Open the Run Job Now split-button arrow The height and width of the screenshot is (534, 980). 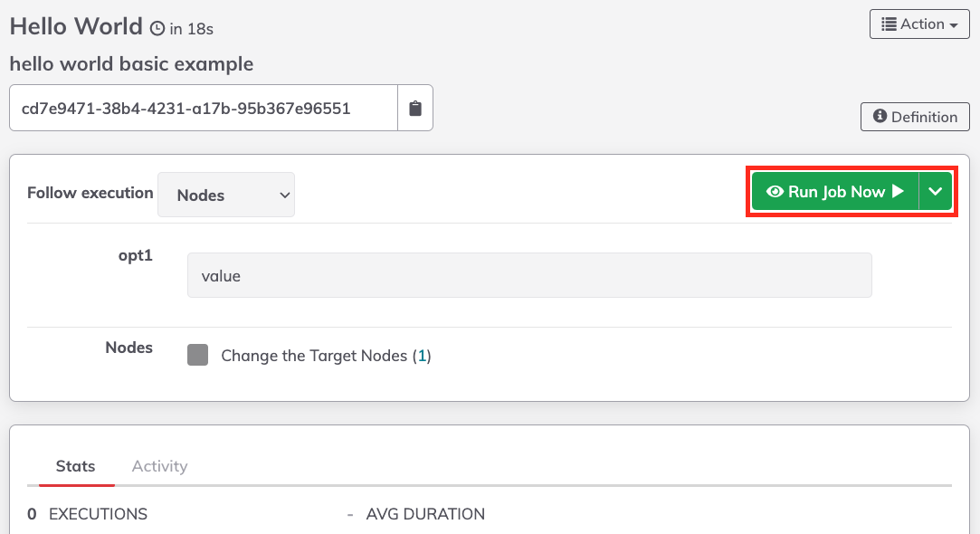(x=935, y=191)
